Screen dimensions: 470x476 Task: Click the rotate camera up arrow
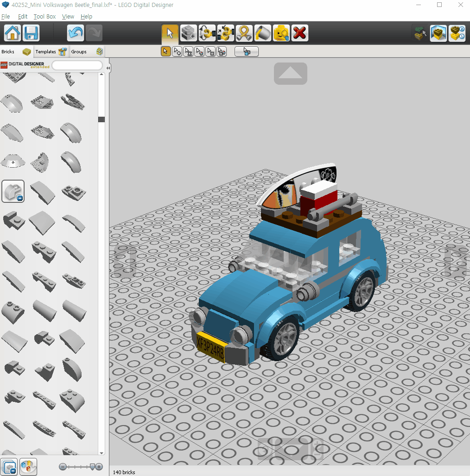pyautogui.click(x=291, y=74)
